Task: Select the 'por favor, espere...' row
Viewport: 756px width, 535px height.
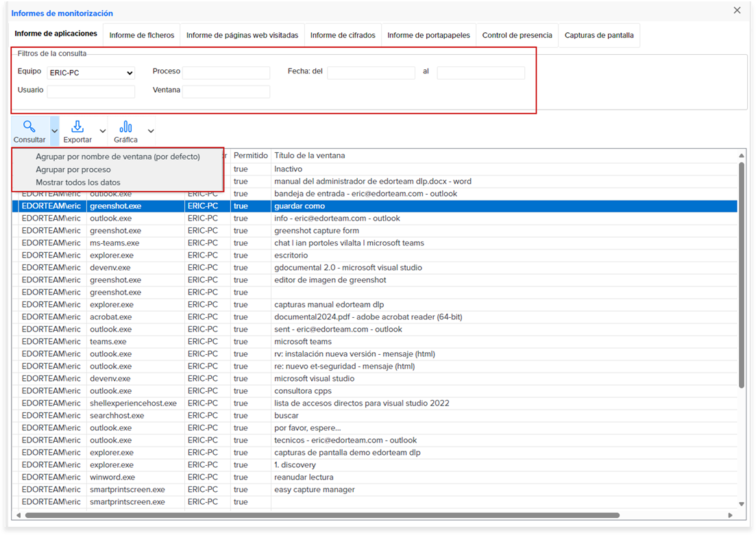Action: coord(375,428)
